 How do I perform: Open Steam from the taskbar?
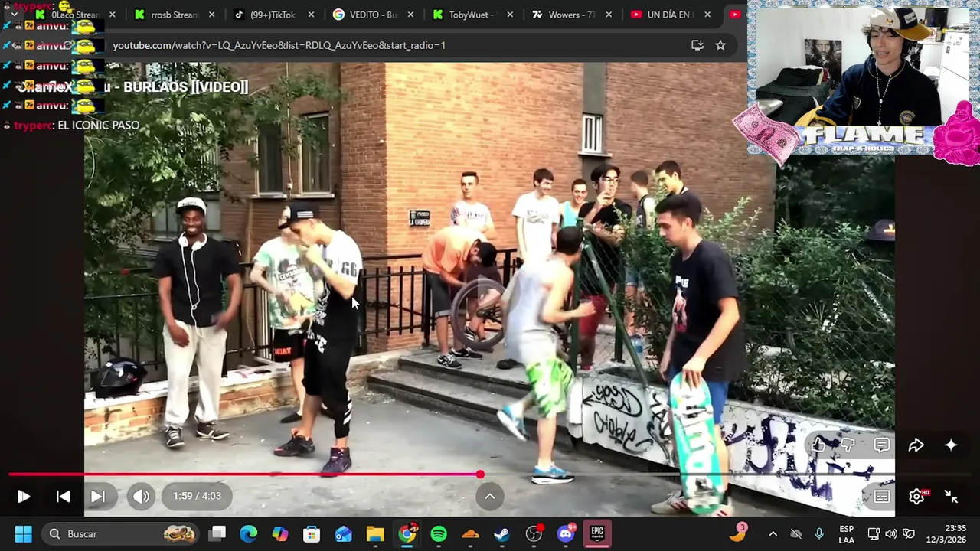[501, 533]
